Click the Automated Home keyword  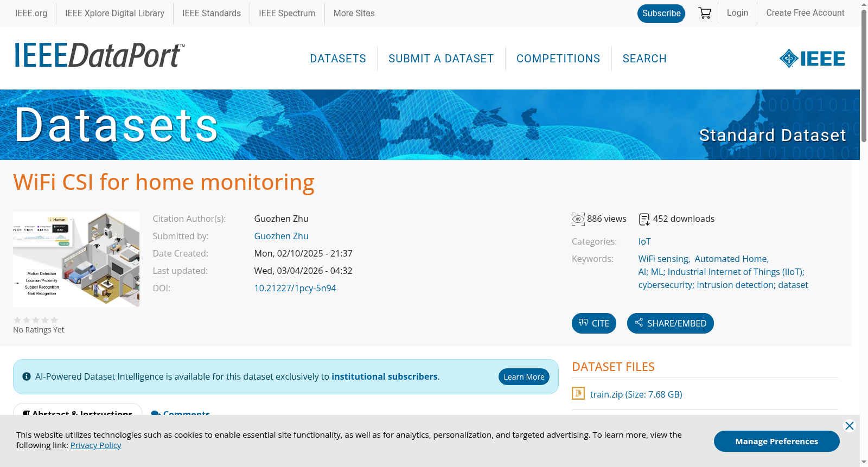(x=731, y=259)
